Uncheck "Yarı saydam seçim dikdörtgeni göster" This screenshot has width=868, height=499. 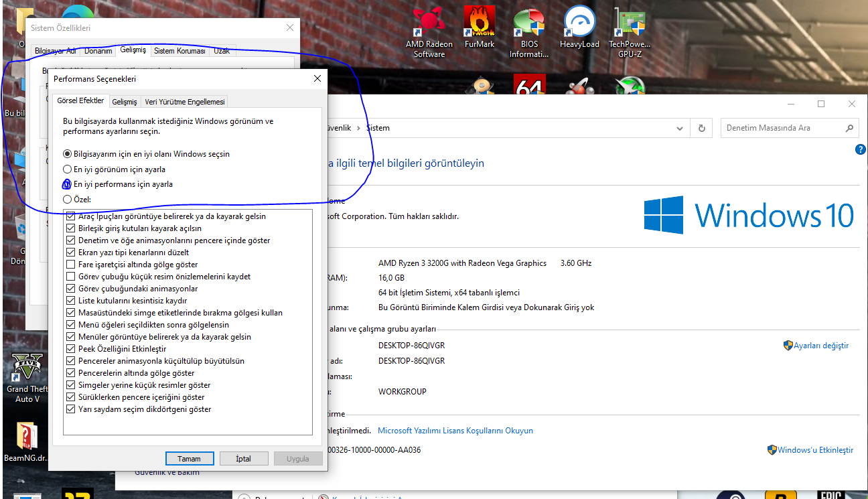[x=71, y=409]
